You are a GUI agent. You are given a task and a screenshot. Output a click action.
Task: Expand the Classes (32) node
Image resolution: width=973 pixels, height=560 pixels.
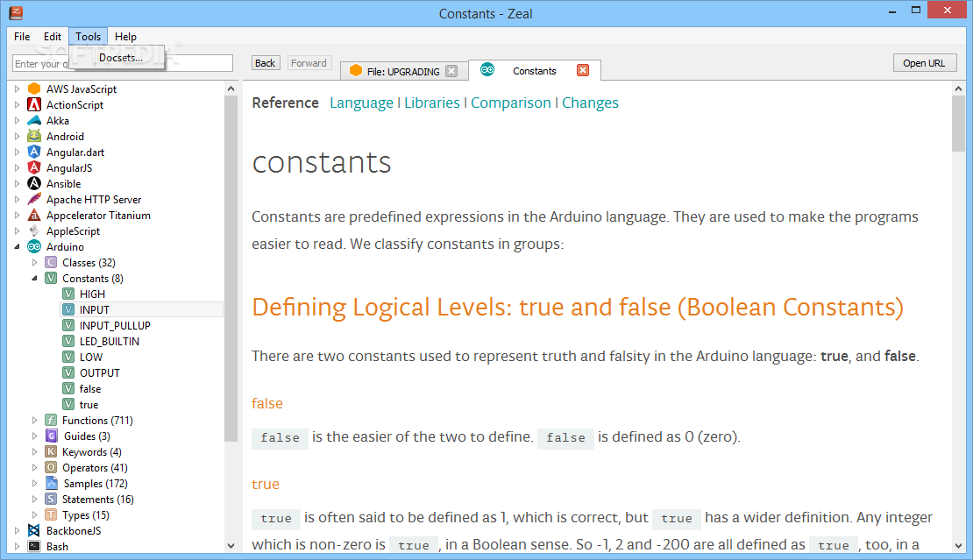(x=35, y=262)
